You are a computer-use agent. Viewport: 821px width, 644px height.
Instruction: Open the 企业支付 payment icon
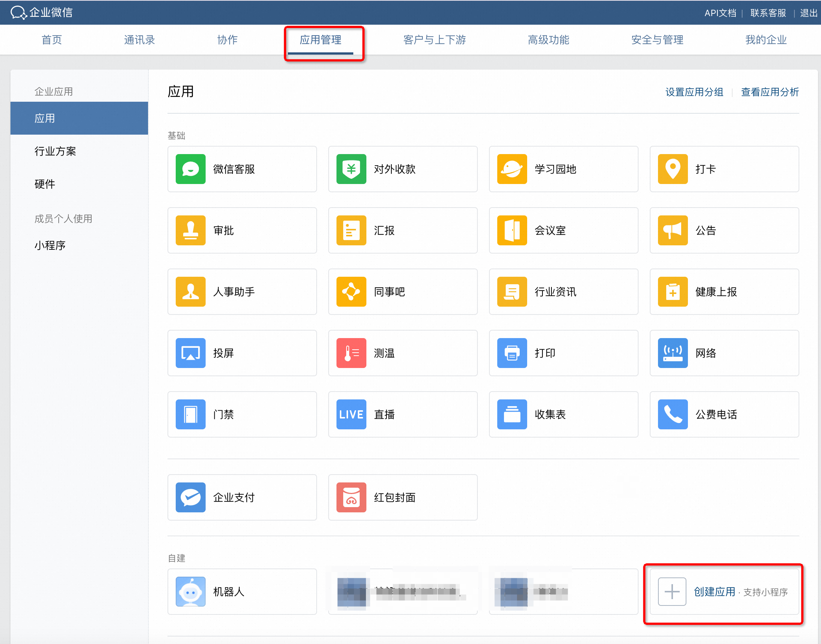pyautogui.click(x=190, y=497)
